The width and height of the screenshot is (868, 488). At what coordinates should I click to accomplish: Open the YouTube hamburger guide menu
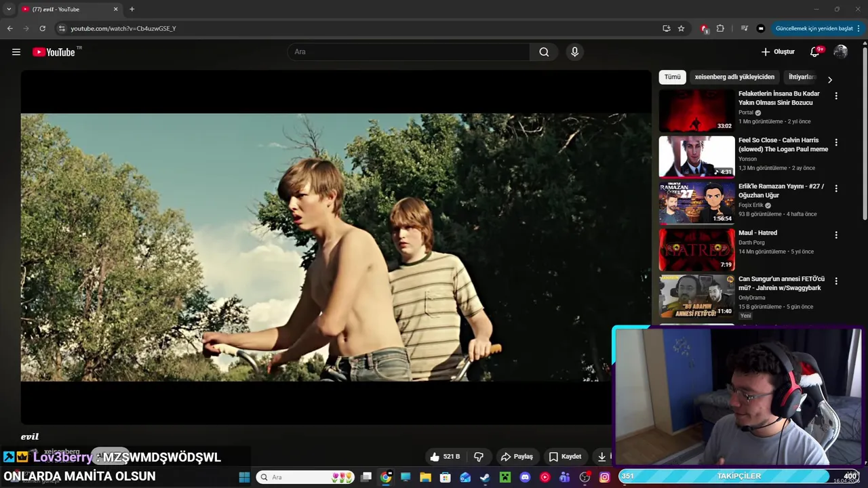tap(16, 52)
